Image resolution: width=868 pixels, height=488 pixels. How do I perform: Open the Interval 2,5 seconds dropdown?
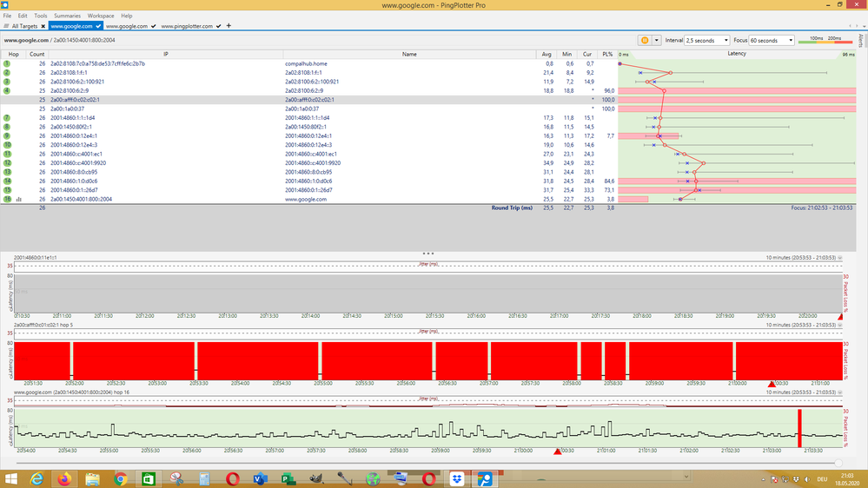click(706, 40)
